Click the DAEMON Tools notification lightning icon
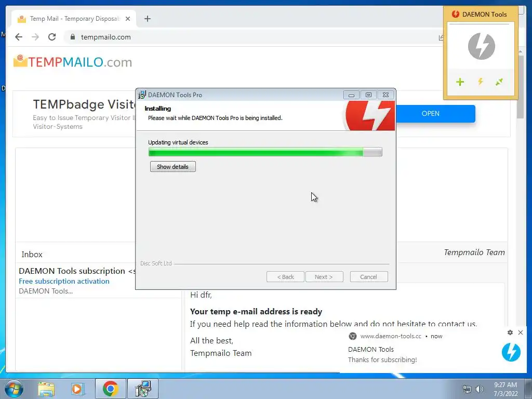532x399 pixels. click(x=511, y=352)
